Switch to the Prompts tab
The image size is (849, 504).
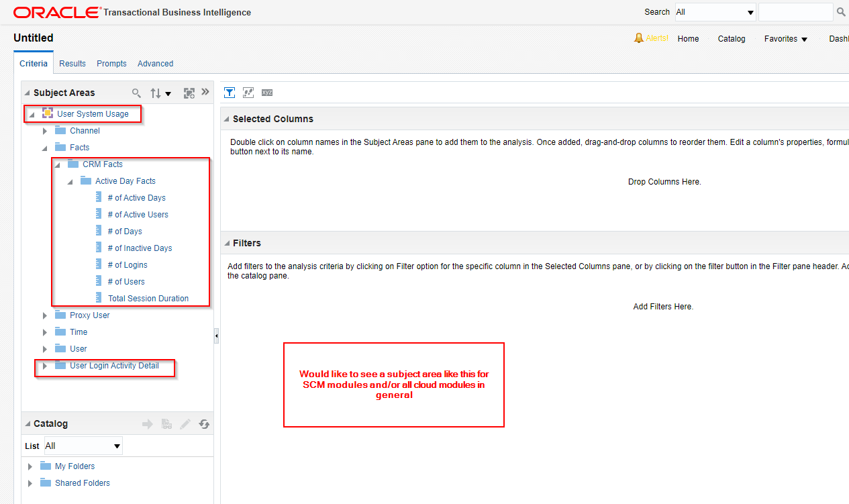coord(111,64)
